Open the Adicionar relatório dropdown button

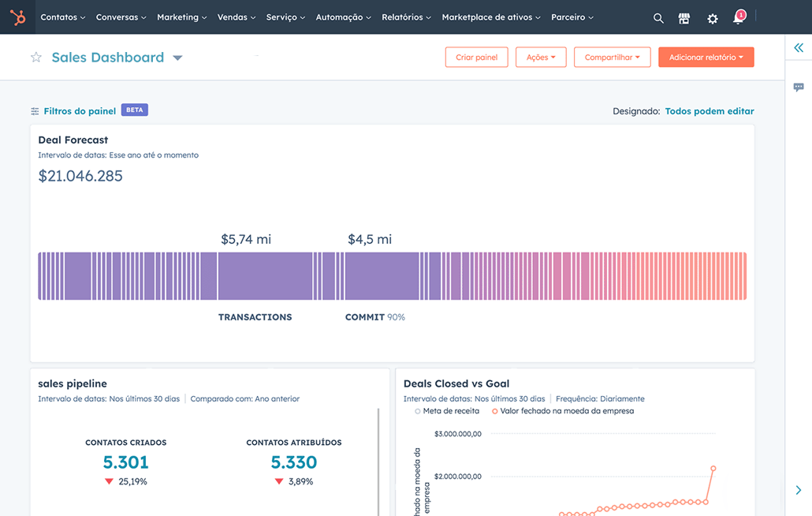coord(706,58)
